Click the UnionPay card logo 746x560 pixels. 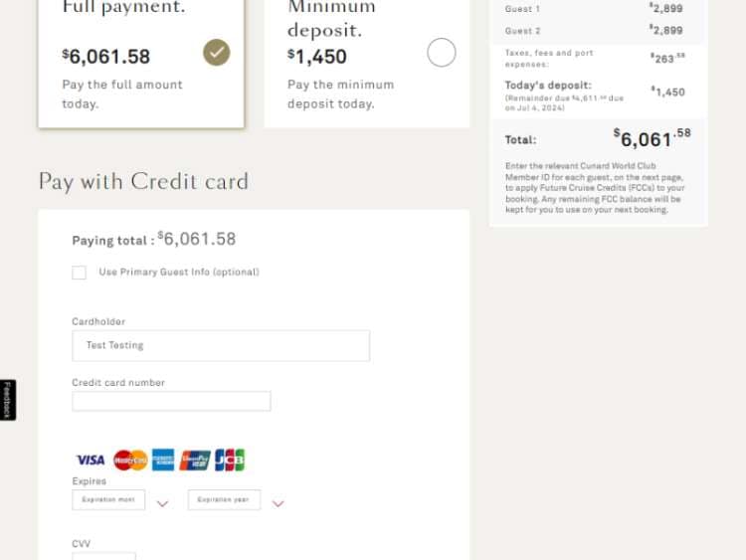point(195,460)
